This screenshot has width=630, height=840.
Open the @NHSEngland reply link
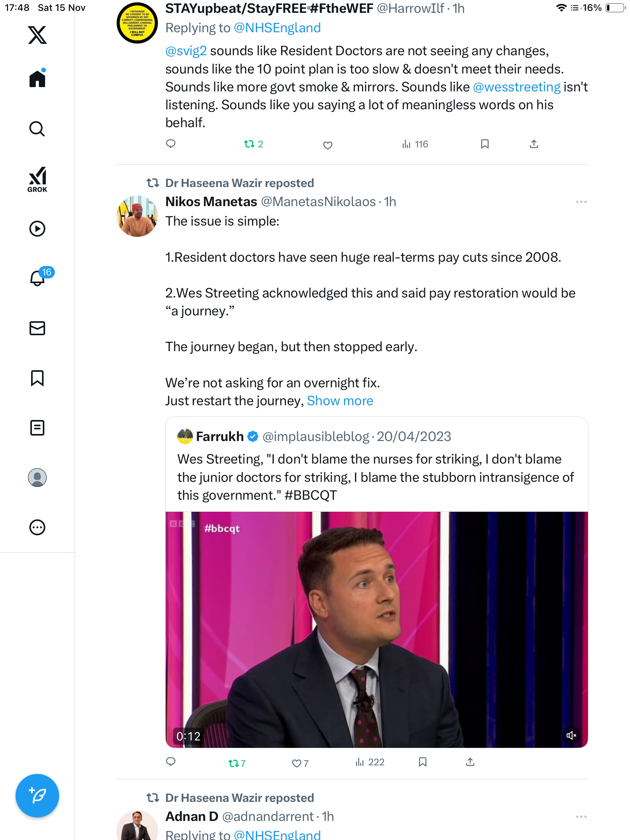pyautogui.click(x=277, y=28)
